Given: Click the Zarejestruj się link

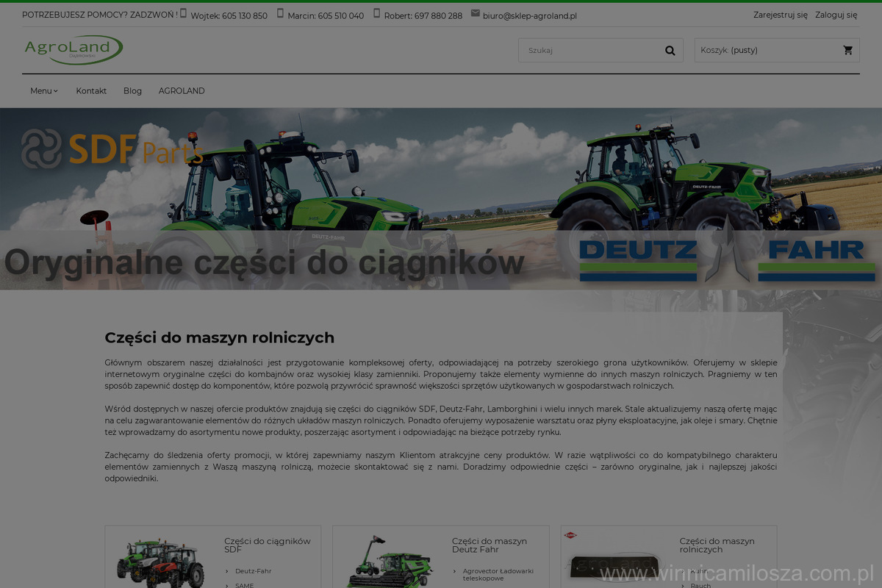Looking at the screenshot, I should click(780, 15).
